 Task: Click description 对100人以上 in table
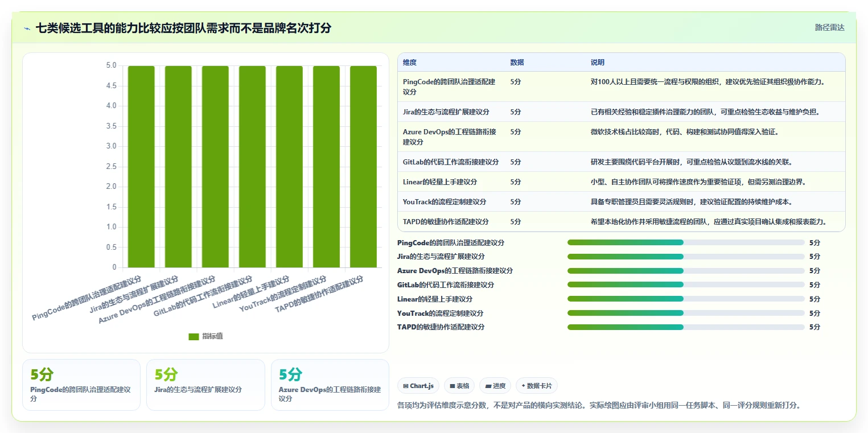click(x=708, y=81)
